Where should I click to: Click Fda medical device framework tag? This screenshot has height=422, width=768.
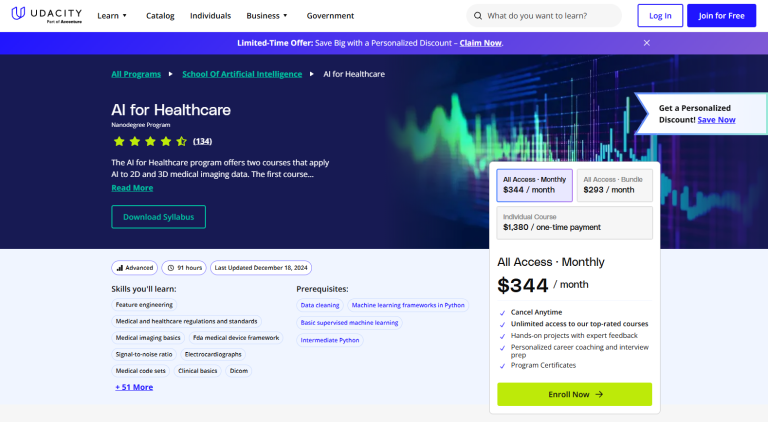(x=236, y=338)
